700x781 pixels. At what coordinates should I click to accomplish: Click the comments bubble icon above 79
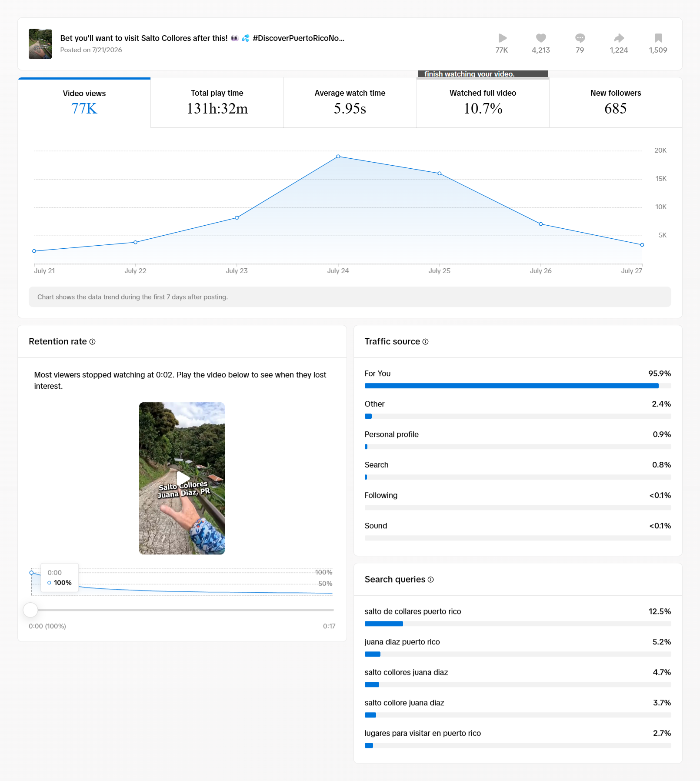click(580, 38)
